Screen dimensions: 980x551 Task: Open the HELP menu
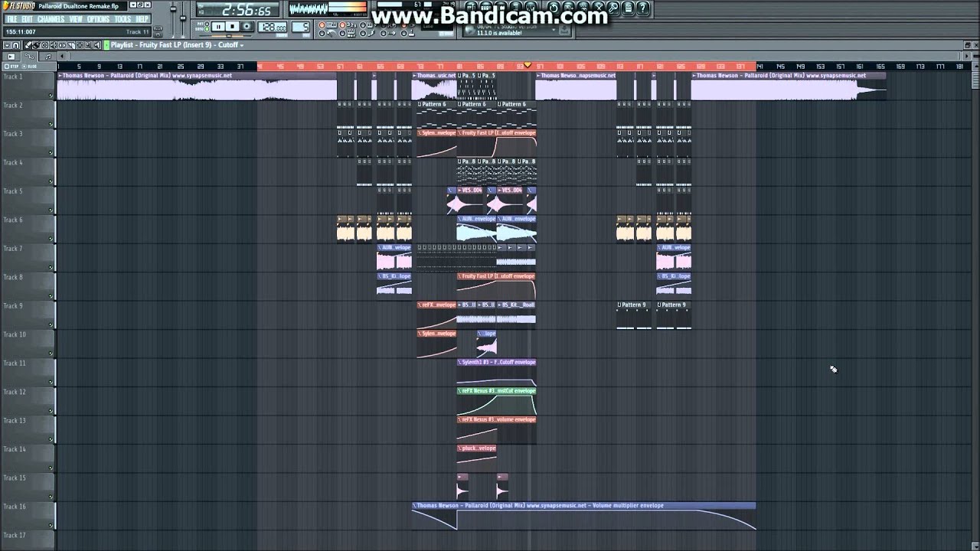[x=142, y=19]
